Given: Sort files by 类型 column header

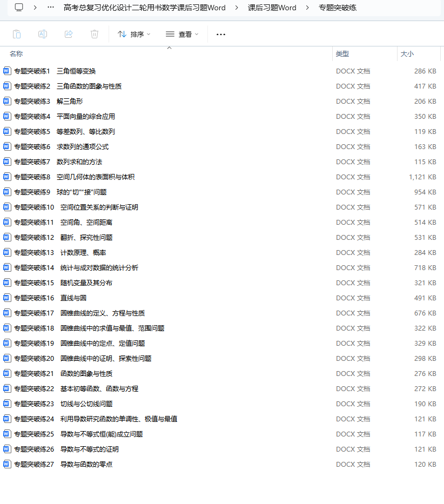Looking at the screenshot, I should tap(342, 54).
